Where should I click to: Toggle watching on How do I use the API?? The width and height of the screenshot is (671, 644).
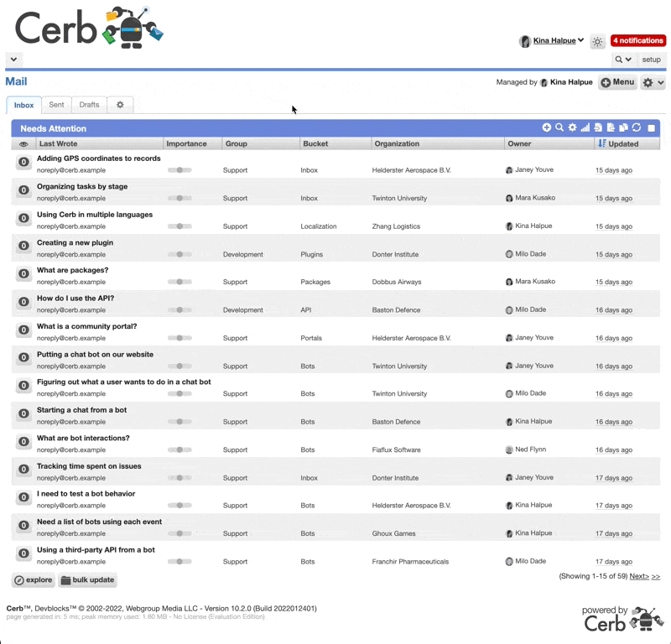click(24, 302)
